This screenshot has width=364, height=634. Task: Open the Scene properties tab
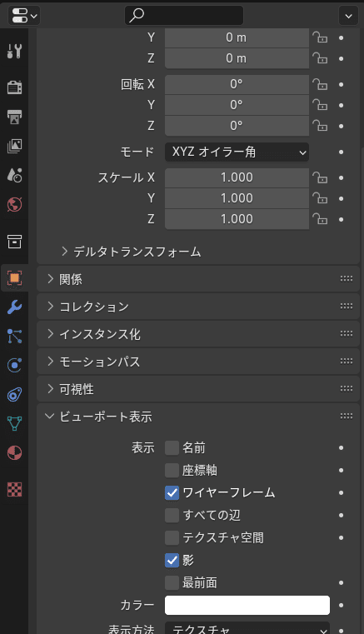tap(14, 175)
